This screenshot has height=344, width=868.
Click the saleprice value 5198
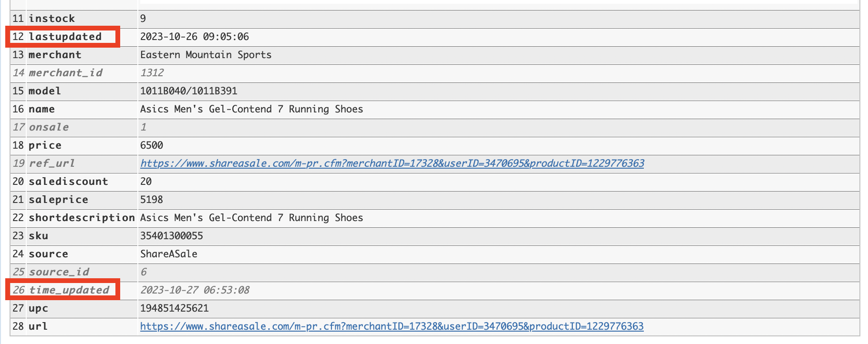pos(152,200)
